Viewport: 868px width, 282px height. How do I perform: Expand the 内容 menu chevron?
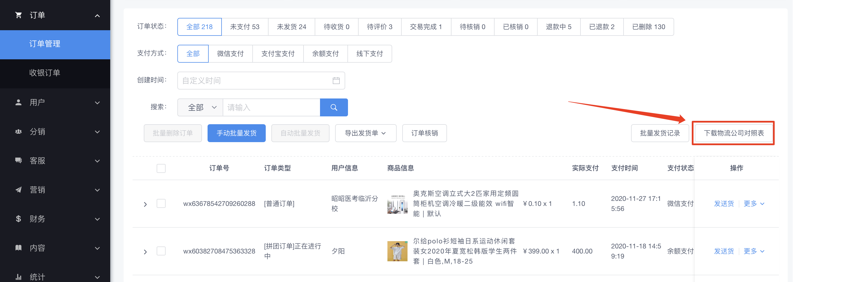tap(97, 248)
